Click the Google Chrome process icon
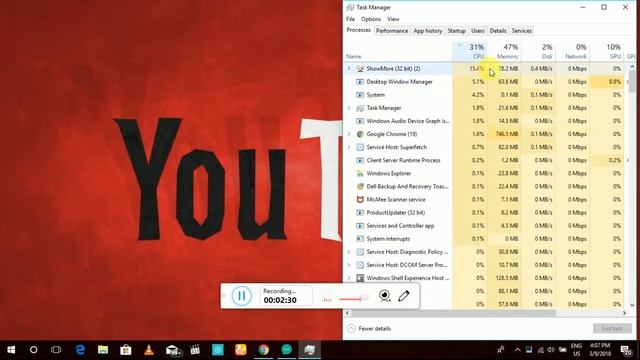Viewport: 640px width, 360px height. coord(360,134)
